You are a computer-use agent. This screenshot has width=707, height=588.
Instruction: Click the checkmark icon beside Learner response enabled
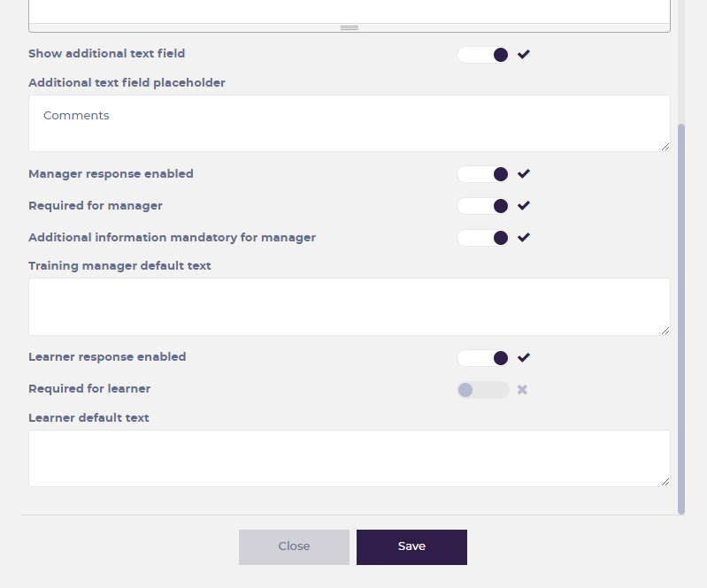pyautogui.click(x=524, y=358)
